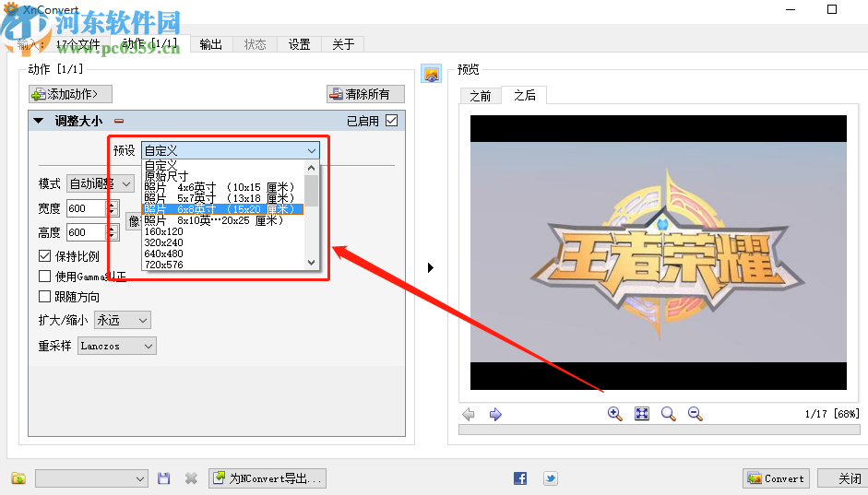The image size is (868, 495).
Task: Click the 添加动作 button
Action: click(x=70, y=94)
